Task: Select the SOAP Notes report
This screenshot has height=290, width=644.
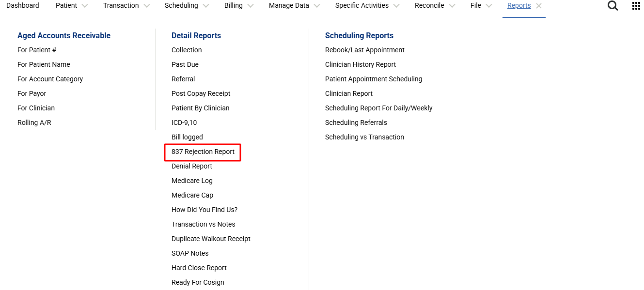Action: click(190, 253)
